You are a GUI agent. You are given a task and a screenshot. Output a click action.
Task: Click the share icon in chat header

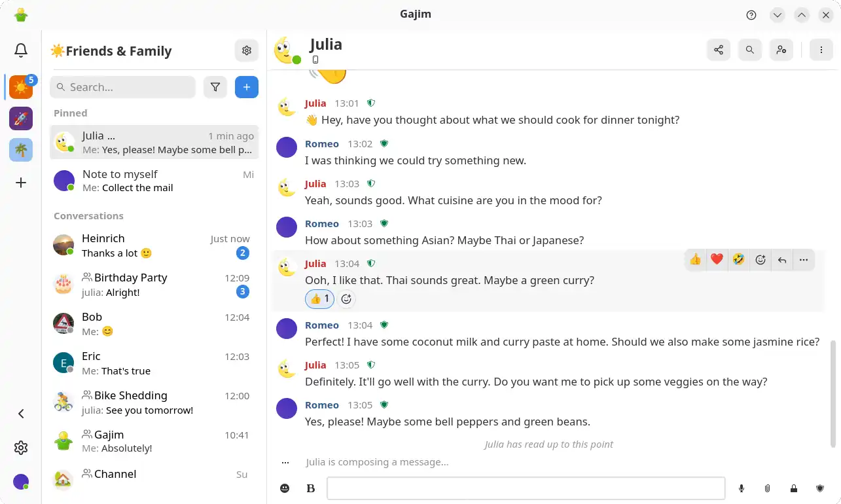[719, 50]
